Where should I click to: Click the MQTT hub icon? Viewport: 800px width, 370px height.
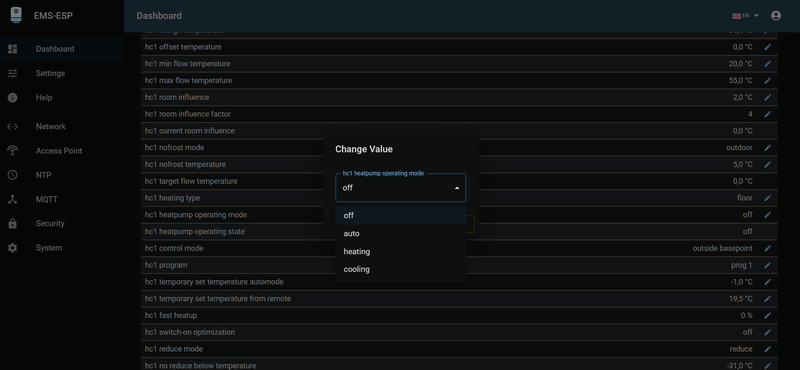point(13,200)
